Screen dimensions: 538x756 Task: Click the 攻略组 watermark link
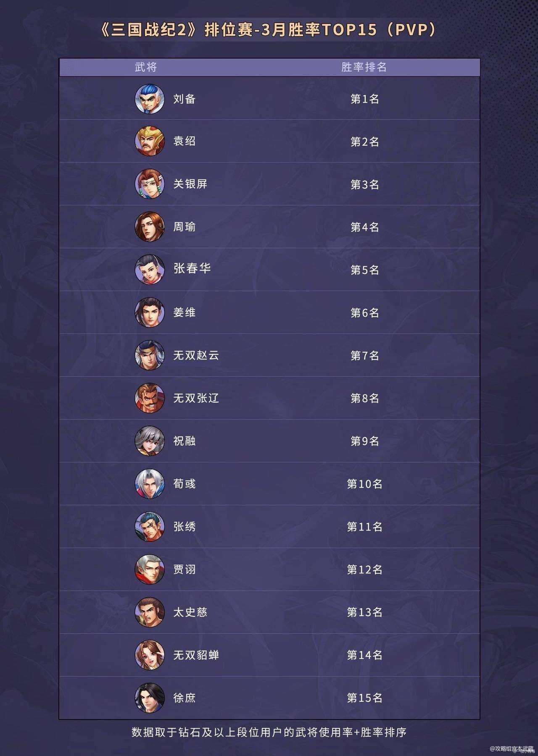[x=512, y=748]
